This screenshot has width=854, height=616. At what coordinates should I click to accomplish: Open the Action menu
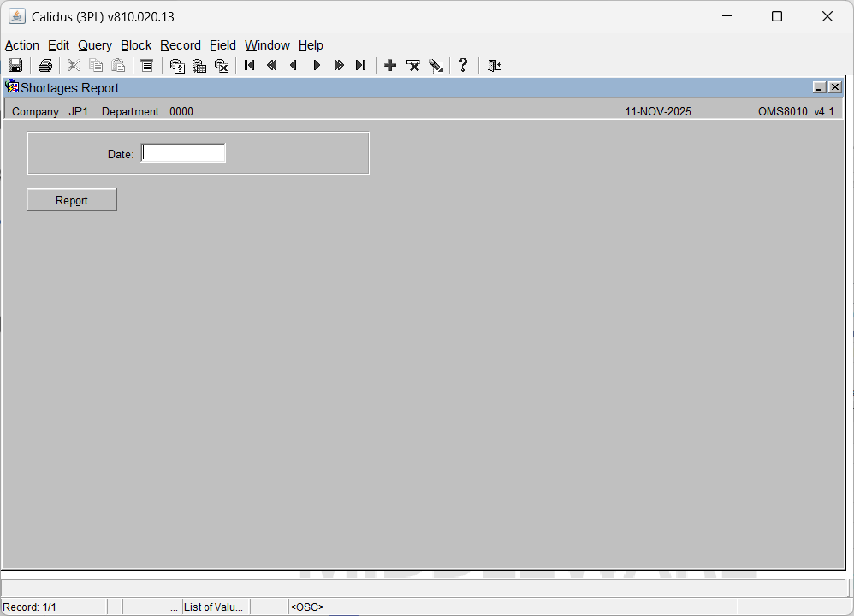(22, 45)
